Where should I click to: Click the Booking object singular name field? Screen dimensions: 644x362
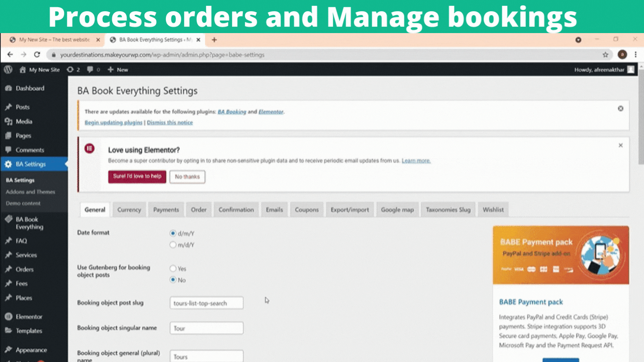[207, 328]
